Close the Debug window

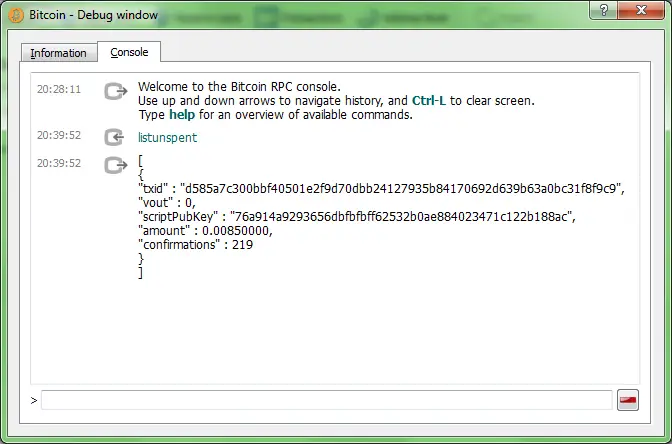pyautogui.click(x=641, y=10)
